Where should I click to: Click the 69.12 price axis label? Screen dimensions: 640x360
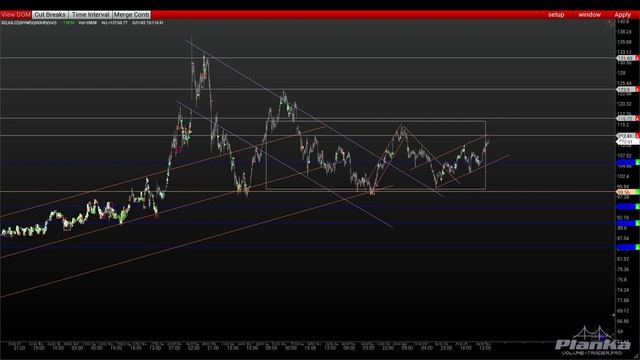(623, 311)
